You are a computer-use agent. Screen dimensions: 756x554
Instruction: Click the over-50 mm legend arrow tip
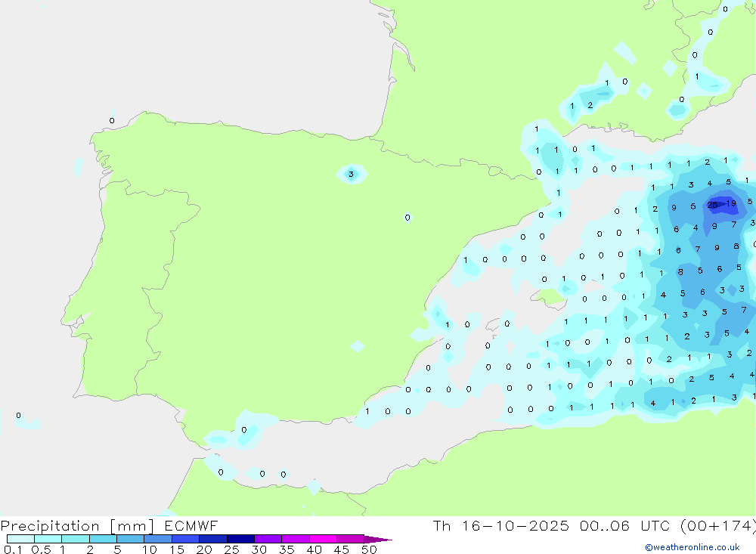coord(379,540)
